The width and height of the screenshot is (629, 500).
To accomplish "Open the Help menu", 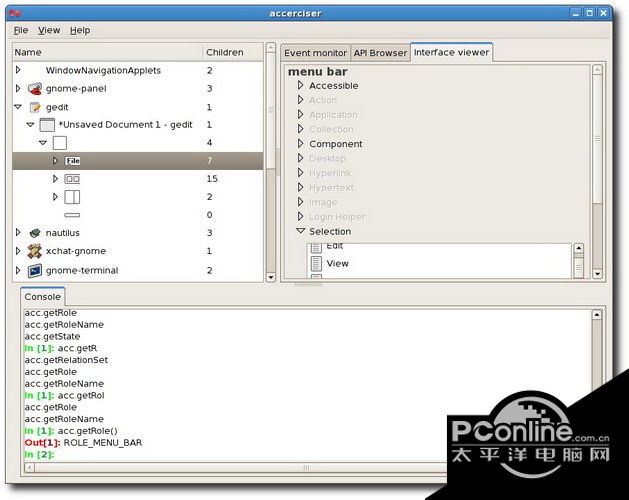I will tap(80, 30).
